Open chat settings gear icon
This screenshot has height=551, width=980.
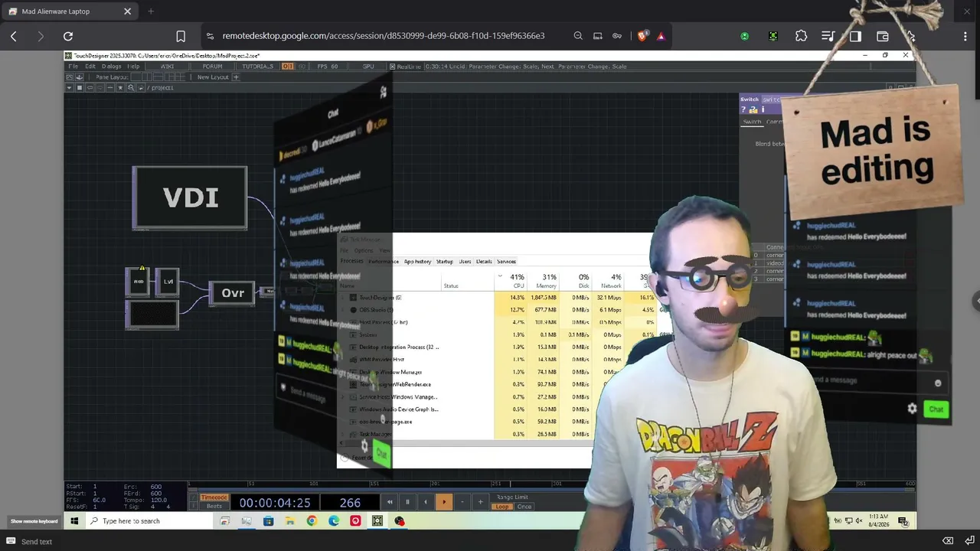(912, 409)
